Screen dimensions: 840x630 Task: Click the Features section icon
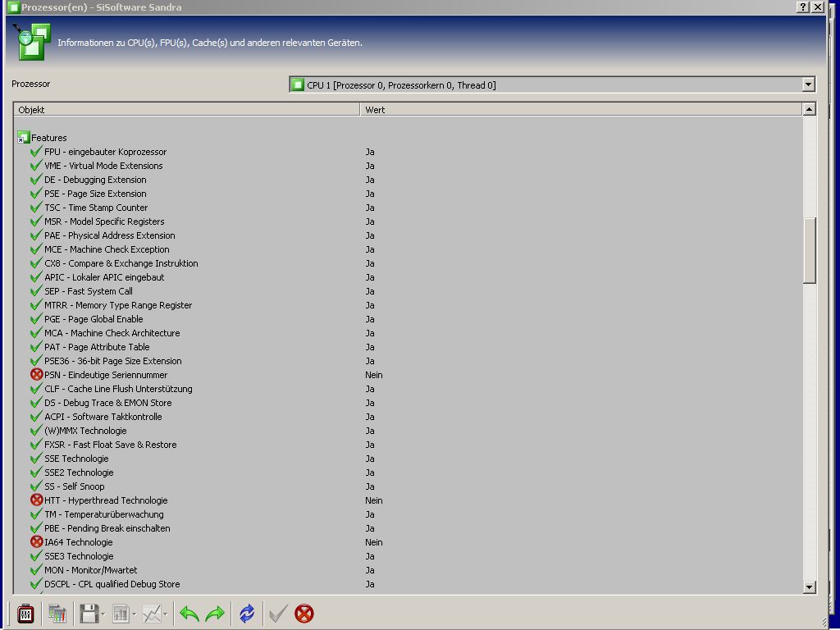point(23,137)
